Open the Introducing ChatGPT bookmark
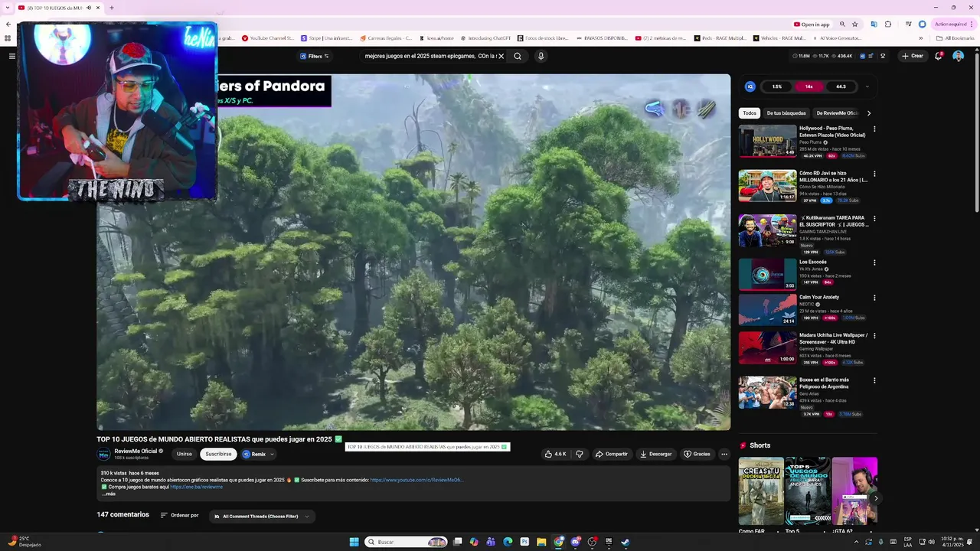980x551 pixels. coord(485,37)
